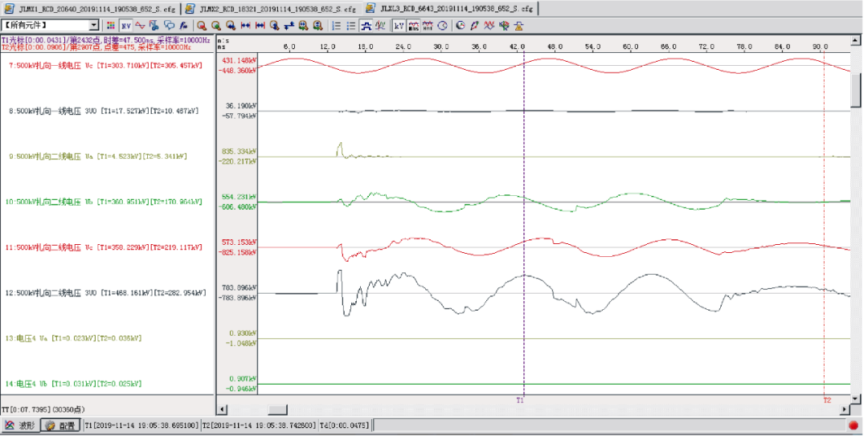The width and height of the screenshot is (868, 436).
Task: Switch to JLMX1_RCD_20640 file tab
Action: 90,9
